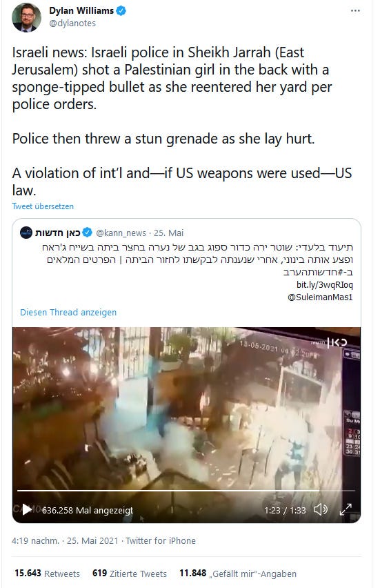Click the blue verified badge beside Dylan Williams

coord(121,11)
